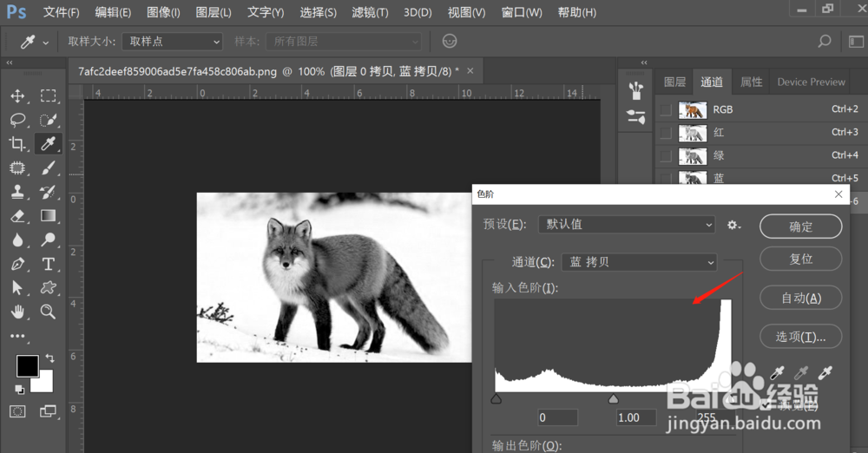Select the Hand tool
This screenshot has width=868, height=453.
coord(17,312)
